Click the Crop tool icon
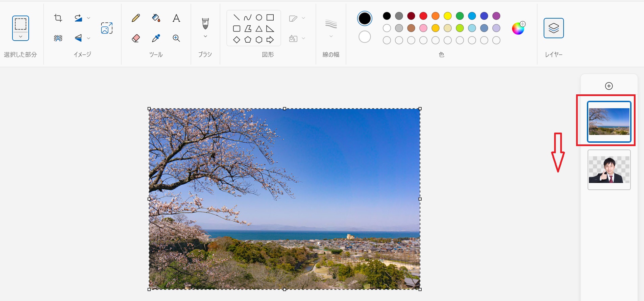The width and height of the screenshot is (644, 301). point(58,18)
